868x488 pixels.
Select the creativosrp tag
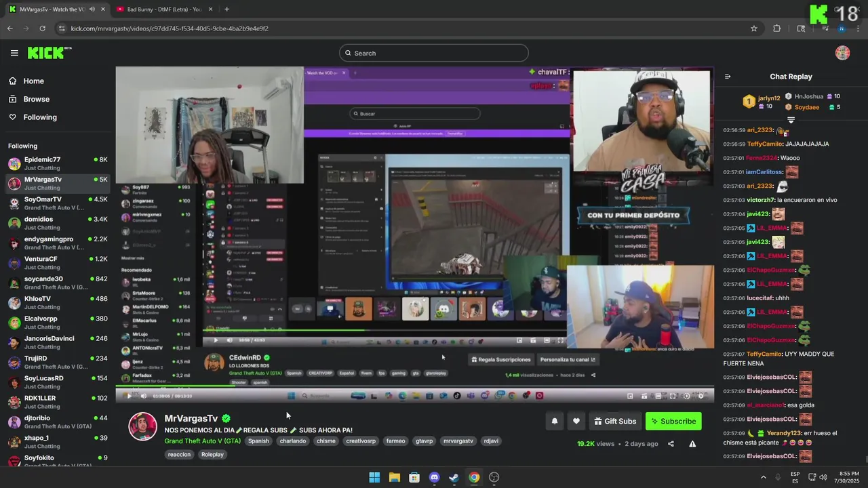(361, 441)
